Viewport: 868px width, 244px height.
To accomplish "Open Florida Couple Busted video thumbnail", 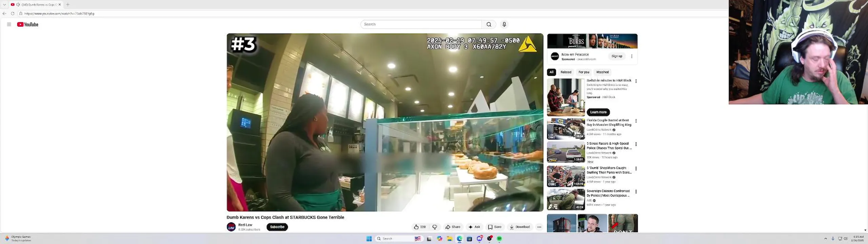I will [x=566, y=129].
